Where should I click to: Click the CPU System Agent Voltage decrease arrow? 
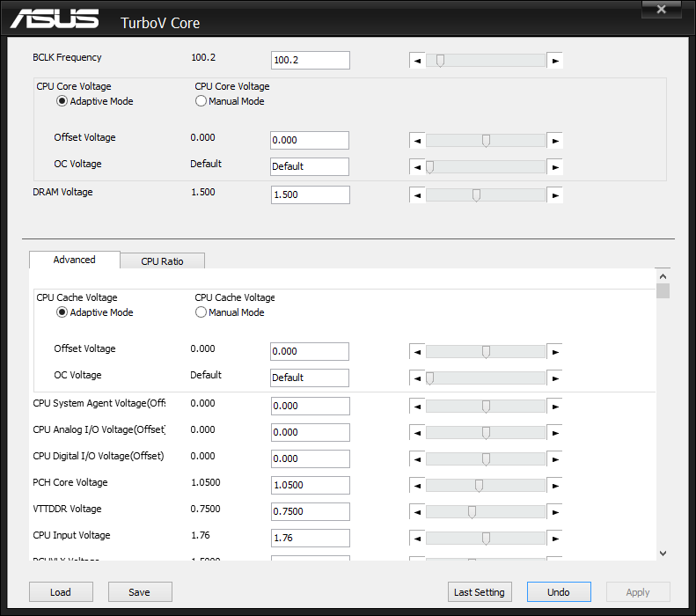(x=418, y=407)
